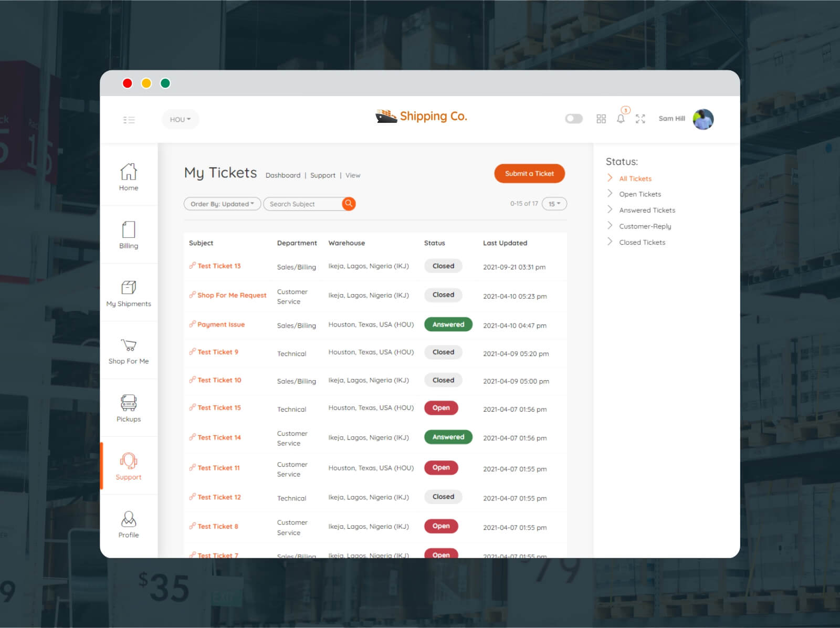
Task: Click the Search Subject input field
Action: pos(303,204)
